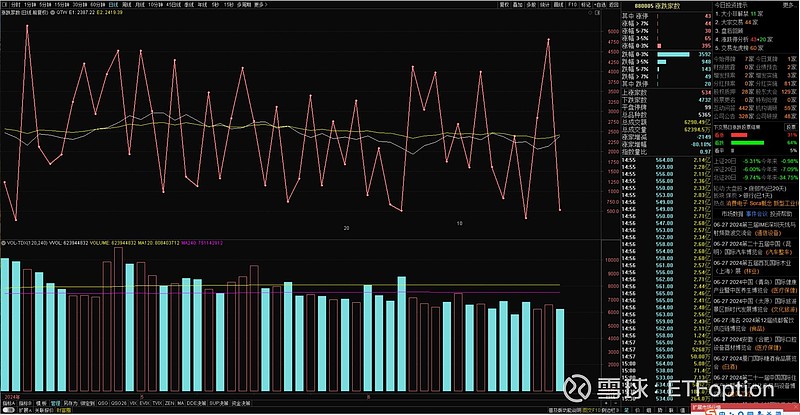
Task: Click the square icon at chart top-right
Action: point(597,12)
